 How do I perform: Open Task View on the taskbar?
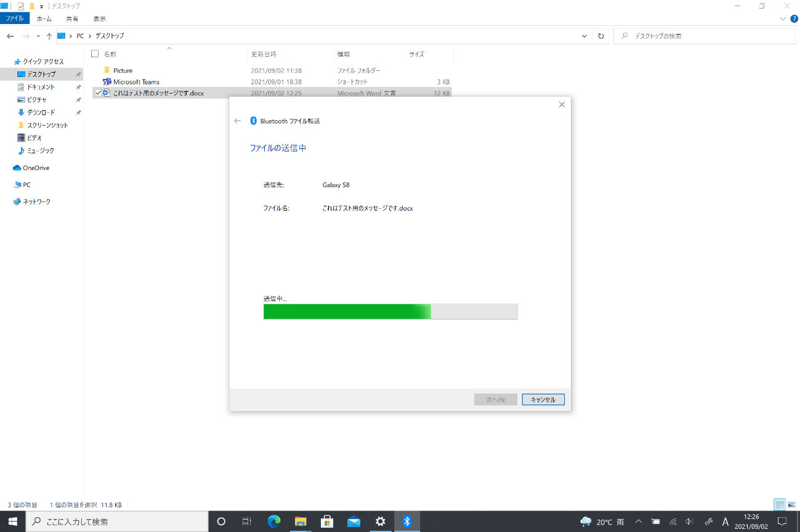click(247, 522)
